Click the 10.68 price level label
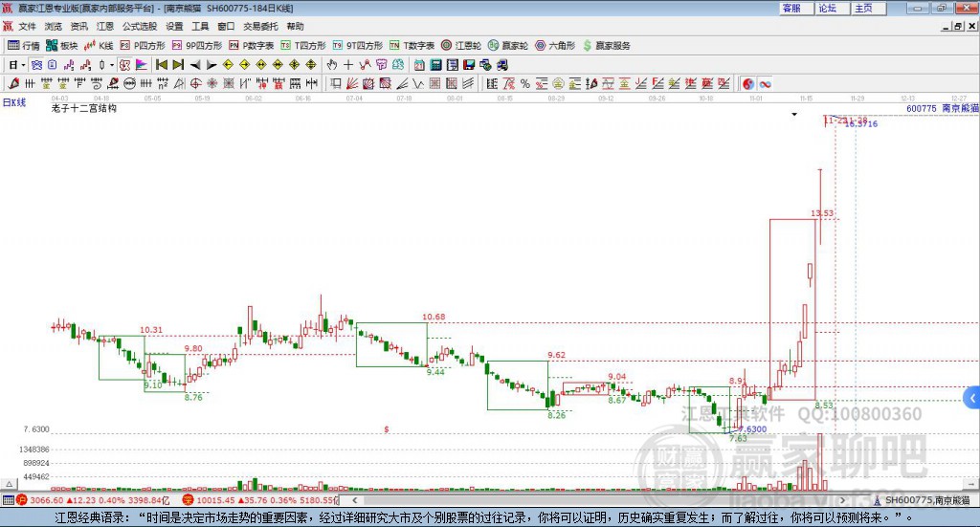The image size is (980, 527). click(x=434, y=317)
